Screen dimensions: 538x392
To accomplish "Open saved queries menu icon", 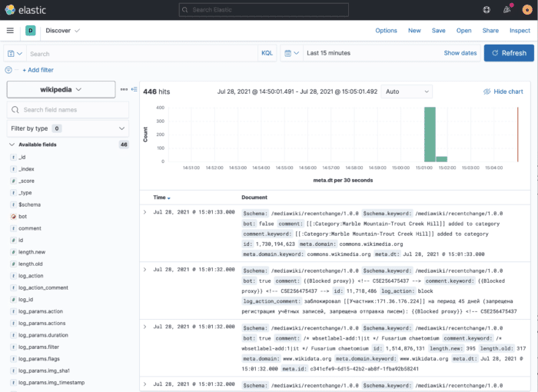I will click(15, 54).
